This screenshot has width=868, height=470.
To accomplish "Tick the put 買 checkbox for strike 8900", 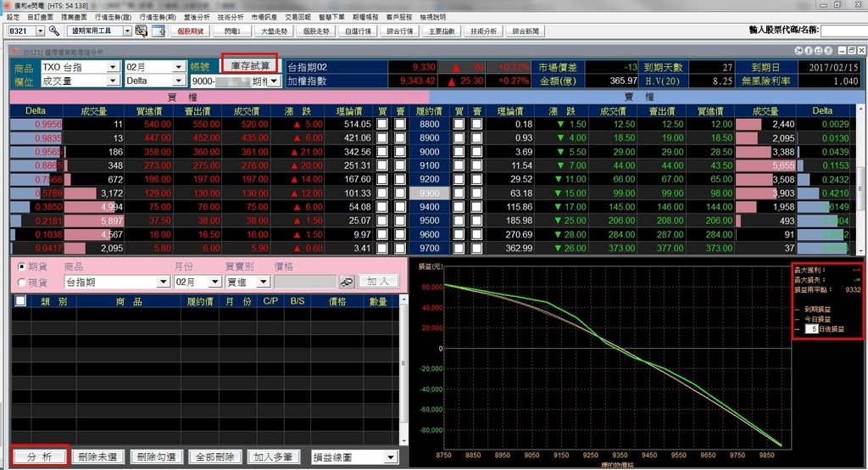I will (459, 138).
